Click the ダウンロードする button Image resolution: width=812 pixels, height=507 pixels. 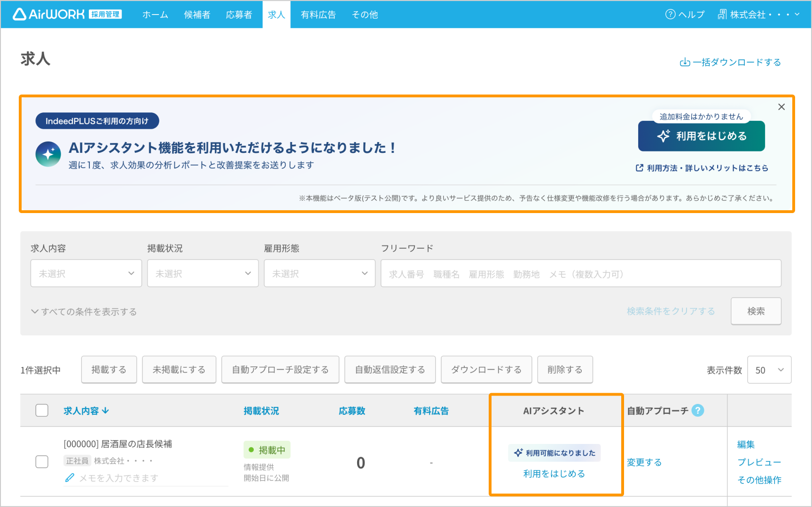(x=486, y=370)
